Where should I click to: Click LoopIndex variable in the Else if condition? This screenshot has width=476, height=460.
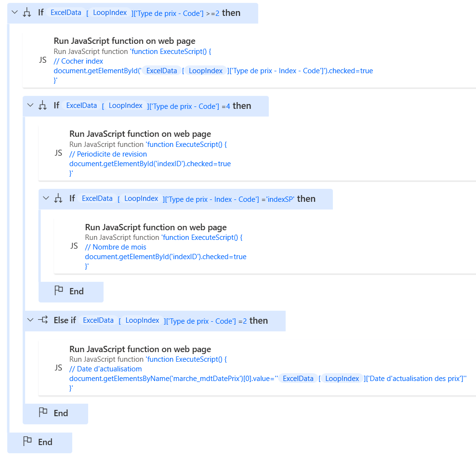tap(142, 320)
